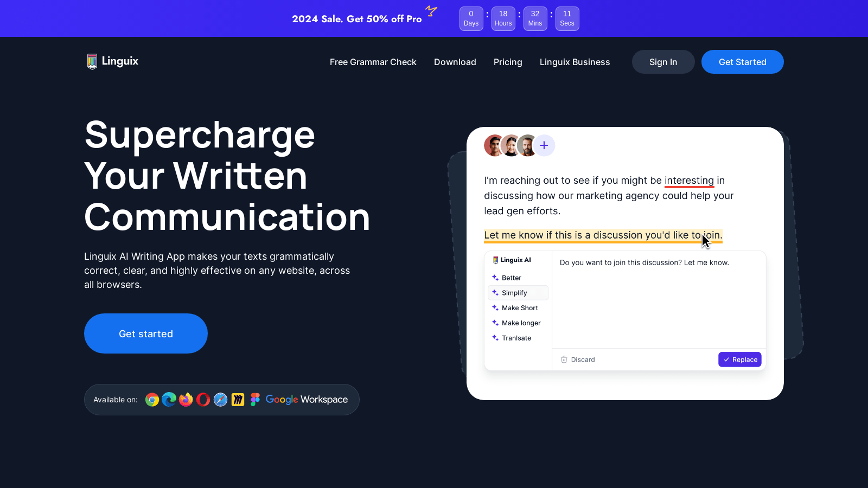Screen dimensions: 868x488
Task: Click the third bearded collaborator avatar
Action: click(x=527, y=145)
